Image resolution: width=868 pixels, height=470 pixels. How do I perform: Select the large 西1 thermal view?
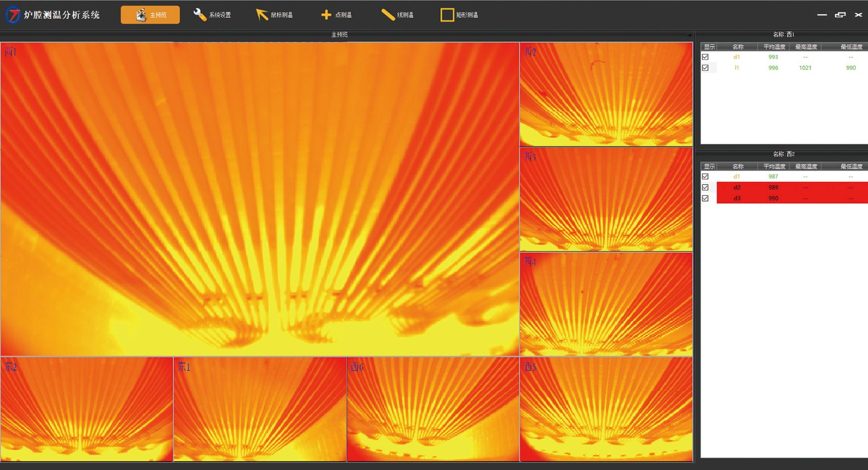tap(260, 199)
